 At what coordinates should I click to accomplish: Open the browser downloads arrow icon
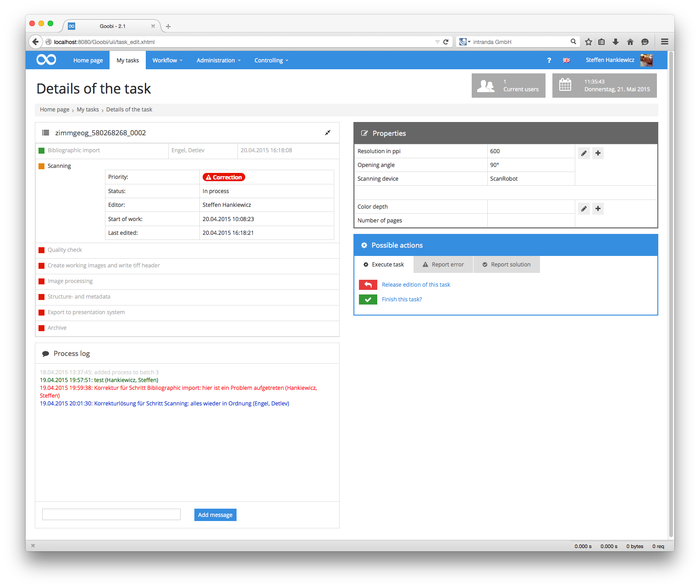point(616,42)
